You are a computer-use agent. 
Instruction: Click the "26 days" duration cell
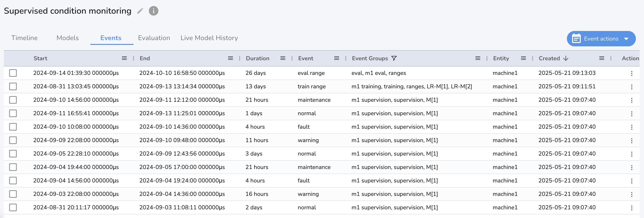pos(255,73)
